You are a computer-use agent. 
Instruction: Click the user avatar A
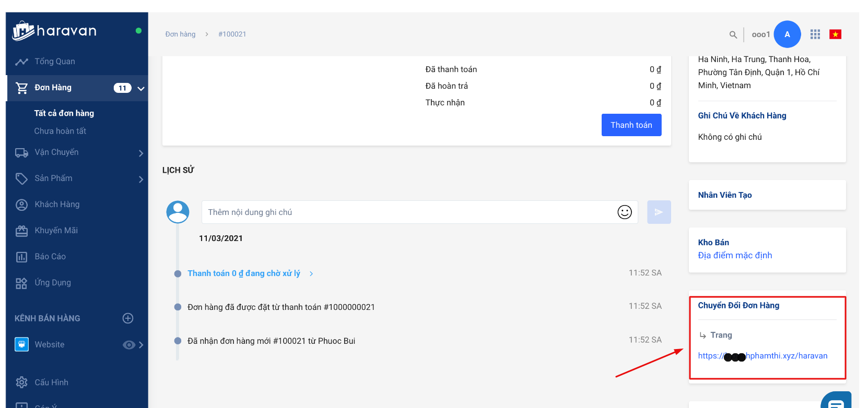[787, 34]
